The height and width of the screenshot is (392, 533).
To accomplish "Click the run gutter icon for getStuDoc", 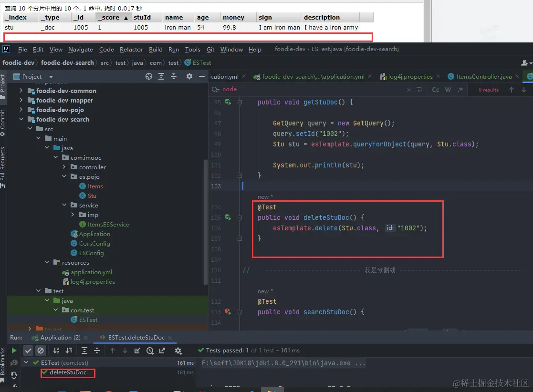I will tap(228, 102).
